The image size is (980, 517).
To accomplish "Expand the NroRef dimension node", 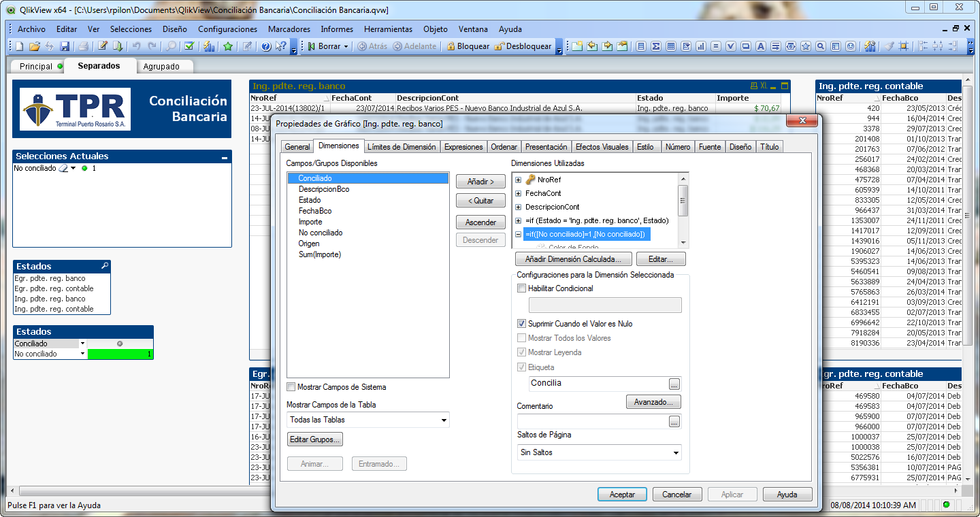I will tap(519, 180).
